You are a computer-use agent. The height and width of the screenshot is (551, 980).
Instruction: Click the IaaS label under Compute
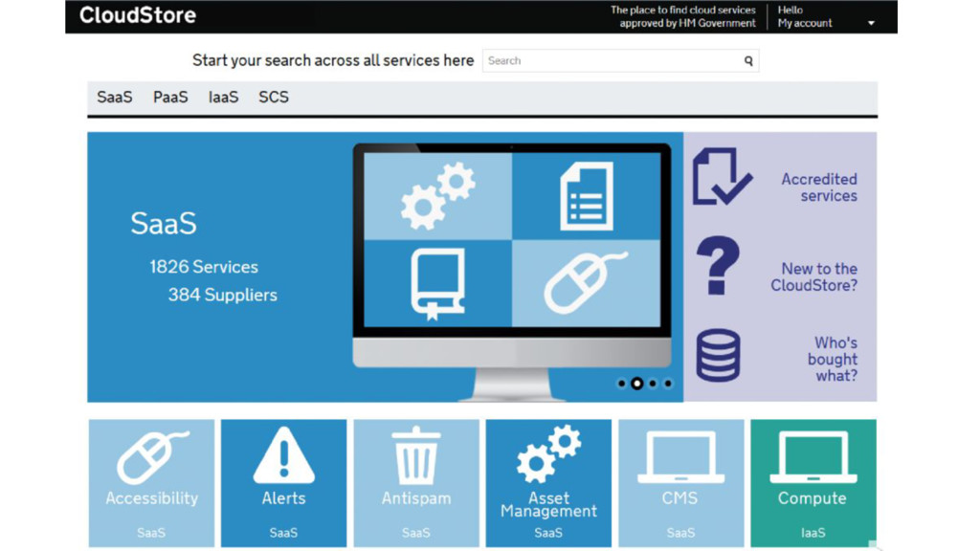coord(813,533)
